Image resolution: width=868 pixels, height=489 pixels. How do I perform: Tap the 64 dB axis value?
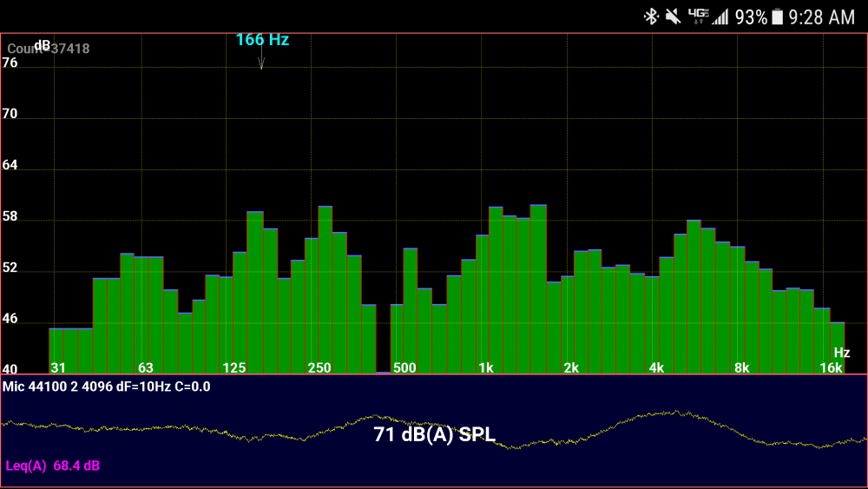point(10,165)
